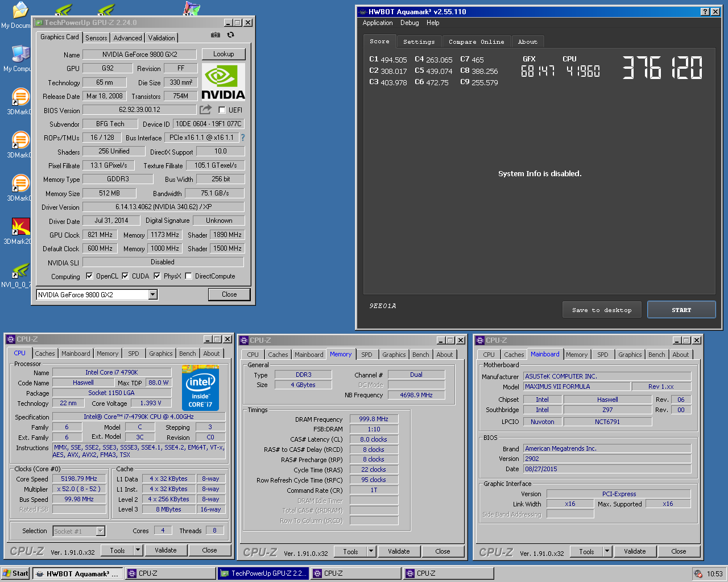
Task: Open the Socket #1 selection dropdown in CPU-Z
Action: click(x=100, y=531)
